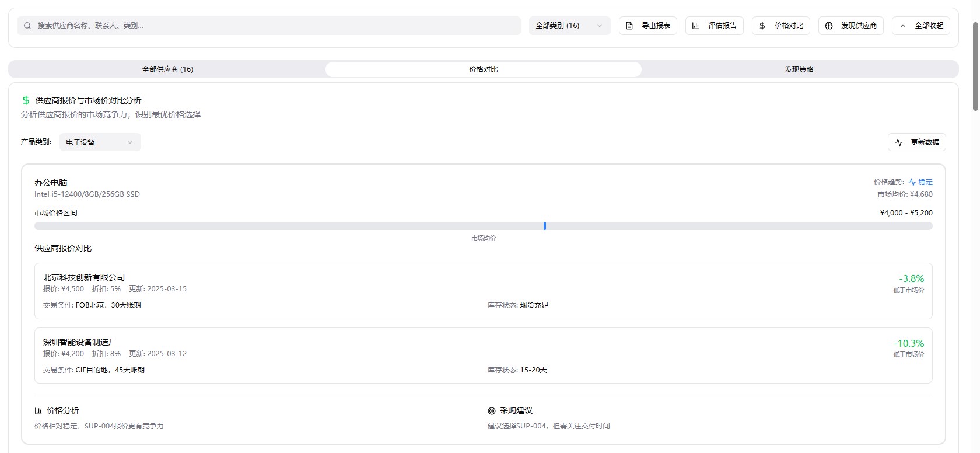Viewport: 980px width, 453px height.
Task: Click the blue 市场均价 marker on price bar
Action: click(545, 226)
